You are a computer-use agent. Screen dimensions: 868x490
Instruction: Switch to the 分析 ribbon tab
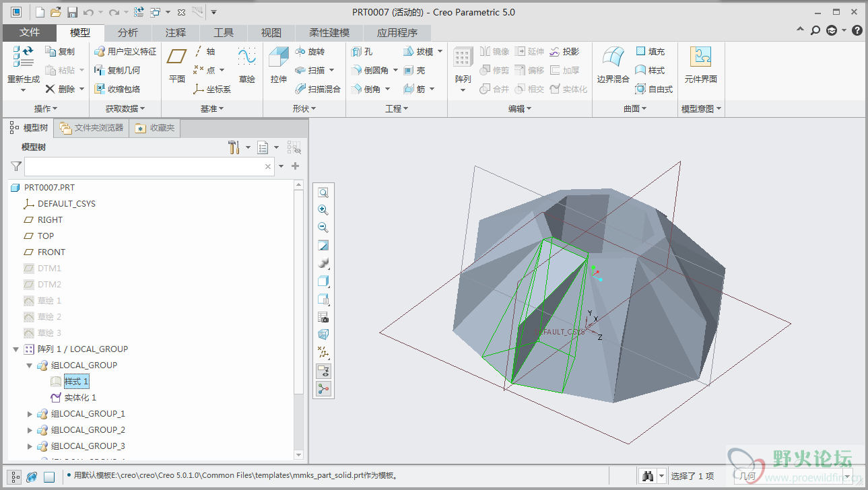coord(128,32)
